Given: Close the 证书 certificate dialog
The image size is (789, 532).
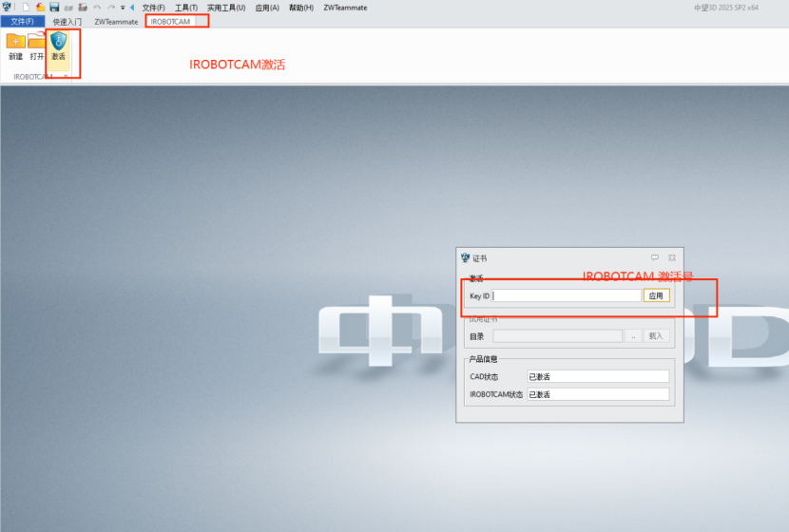Looking at the screenshot, I should 672,257.
